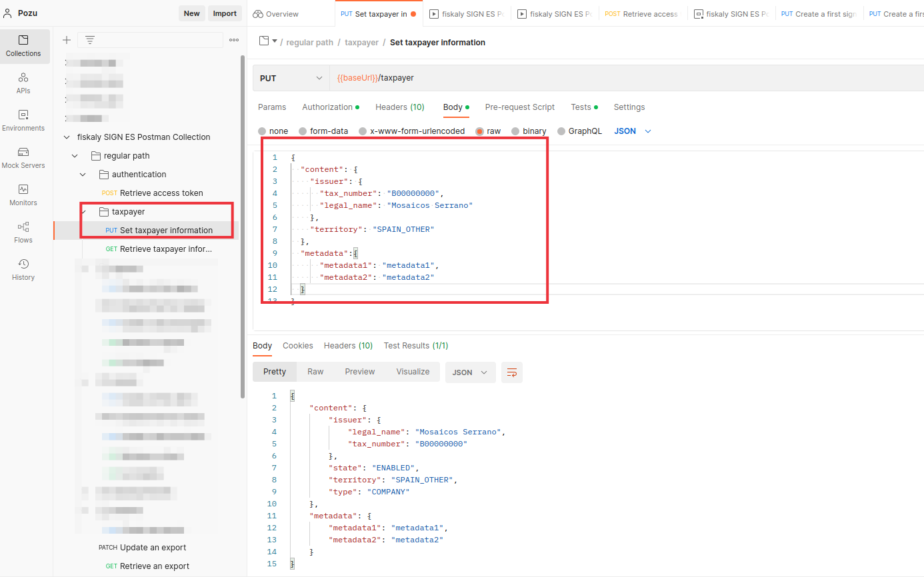Open the APIs sidebar section
This screenshot has width=924, height=577.
(23, 83)
